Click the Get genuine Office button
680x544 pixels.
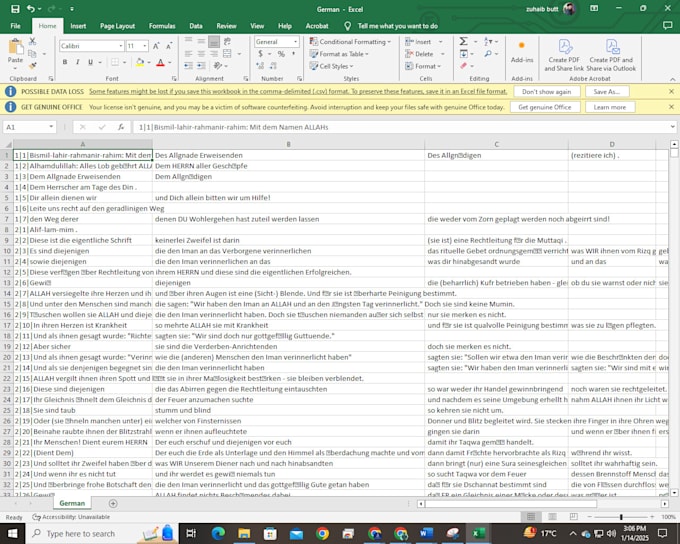[x=544, y=107]
